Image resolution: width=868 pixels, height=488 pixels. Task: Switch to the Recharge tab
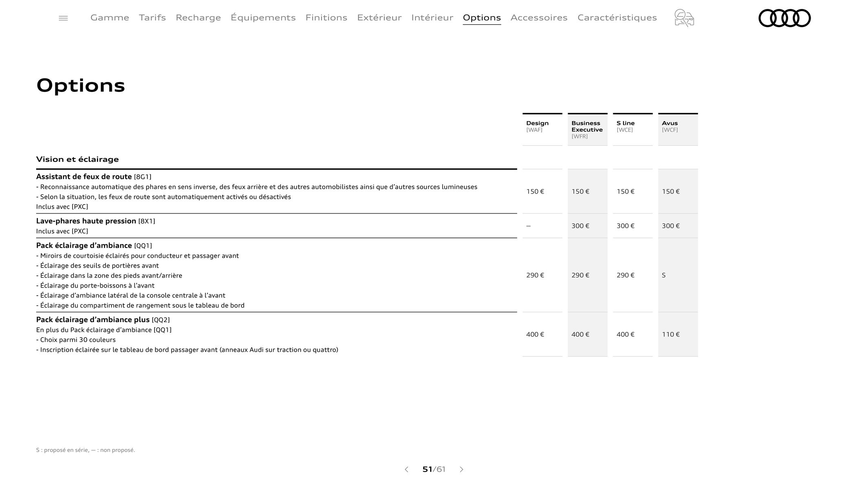(x=198, y=17)
